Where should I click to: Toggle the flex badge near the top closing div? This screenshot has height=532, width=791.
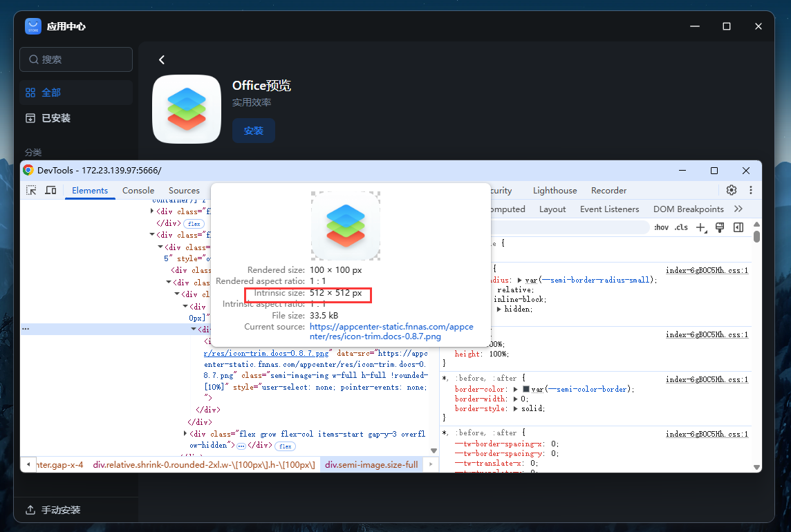click(x=194, y=223)
